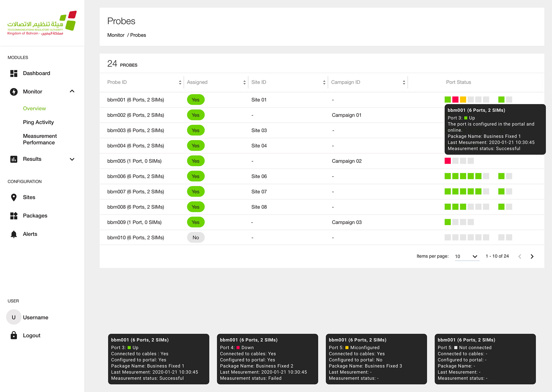Image resolution: width=552 pixels, height=392 pixels.
Task: Click the Yes badge for bbm005
Action: click(195, 161)
